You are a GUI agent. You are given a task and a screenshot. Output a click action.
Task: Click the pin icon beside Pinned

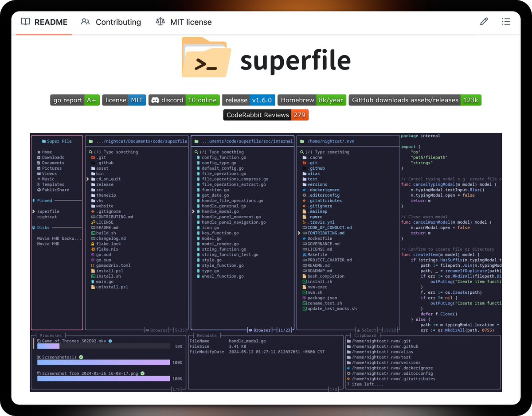(33, 201)
